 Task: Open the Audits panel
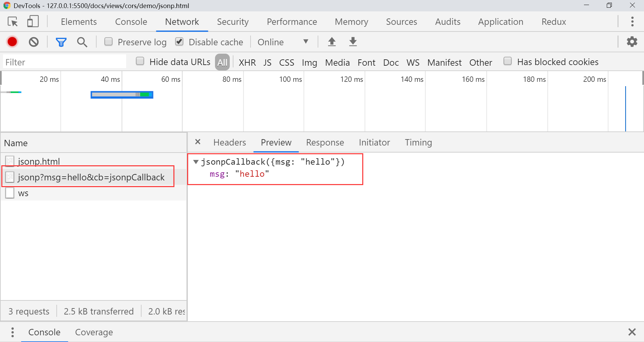(x=448, y=22)
